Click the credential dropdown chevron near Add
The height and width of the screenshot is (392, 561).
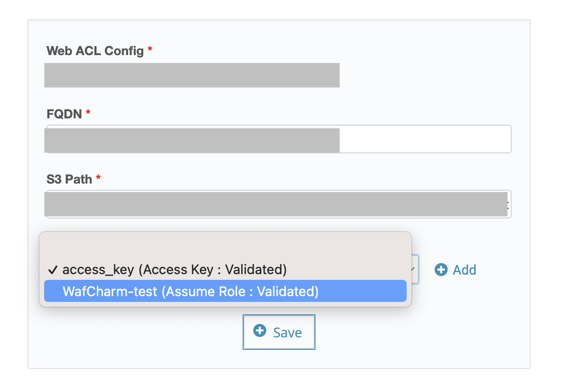pos(413,269)
